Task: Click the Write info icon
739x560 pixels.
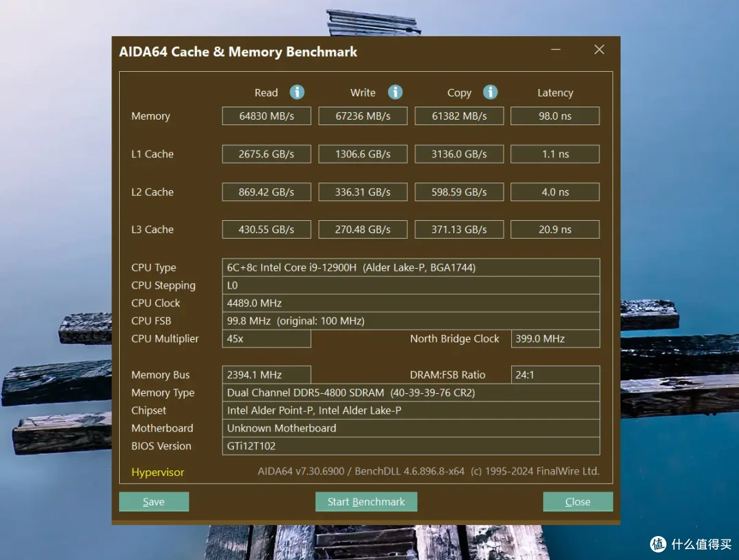Action: pyautogui.click(x=395, y=92)
